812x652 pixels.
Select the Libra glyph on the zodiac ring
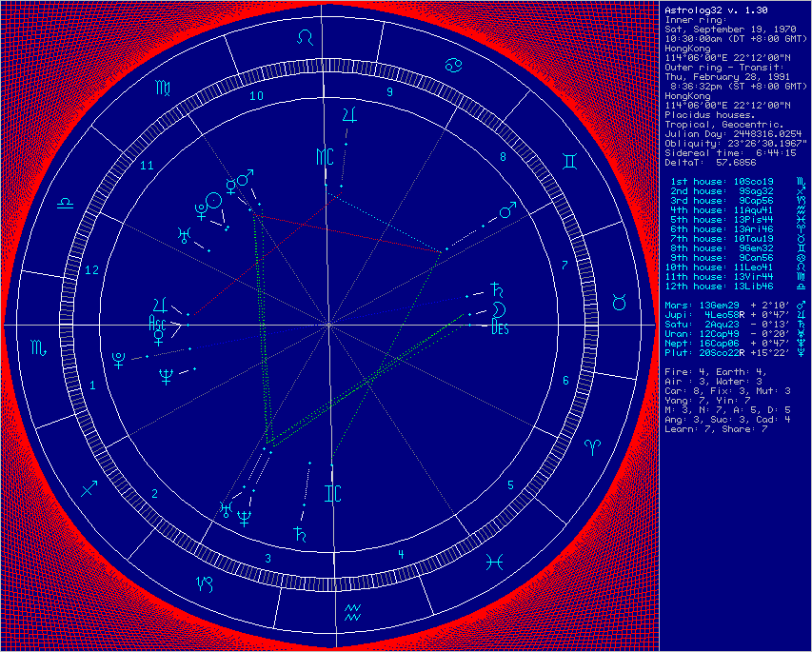tap(64, 204)
